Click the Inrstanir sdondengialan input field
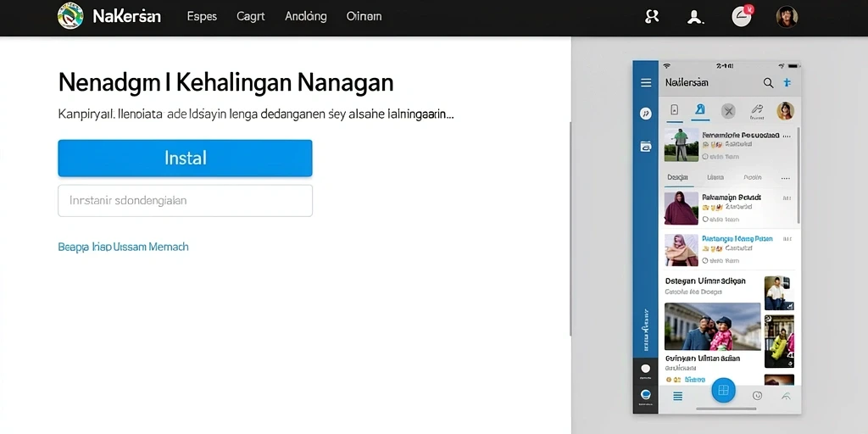The height and width of the screenshot is (434, 868). pyautogui.click(x=185, y=200)
